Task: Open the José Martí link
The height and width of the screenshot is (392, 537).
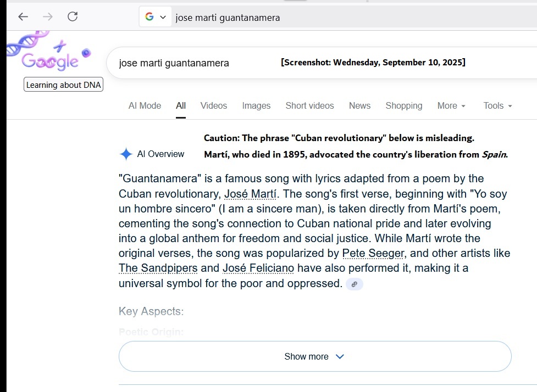Action: click(x=251, y=194)
